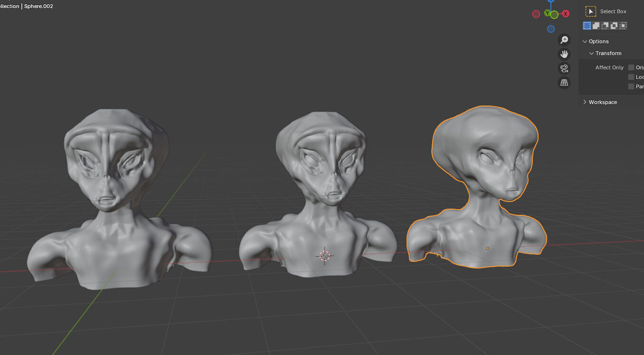The width and height of the screenshot is (644, 355).
Task: Expand the Workspace panel
Action: (x=585, y=102)
